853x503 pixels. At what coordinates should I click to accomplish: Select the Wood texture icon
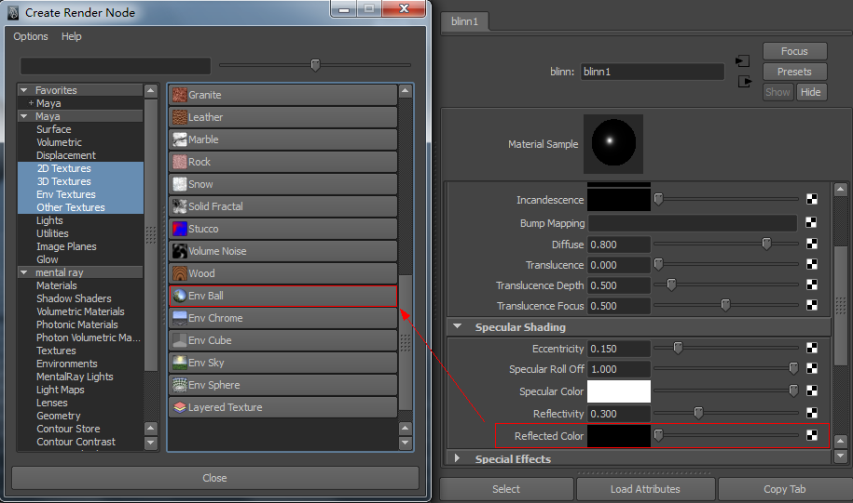tap(180, 274)
